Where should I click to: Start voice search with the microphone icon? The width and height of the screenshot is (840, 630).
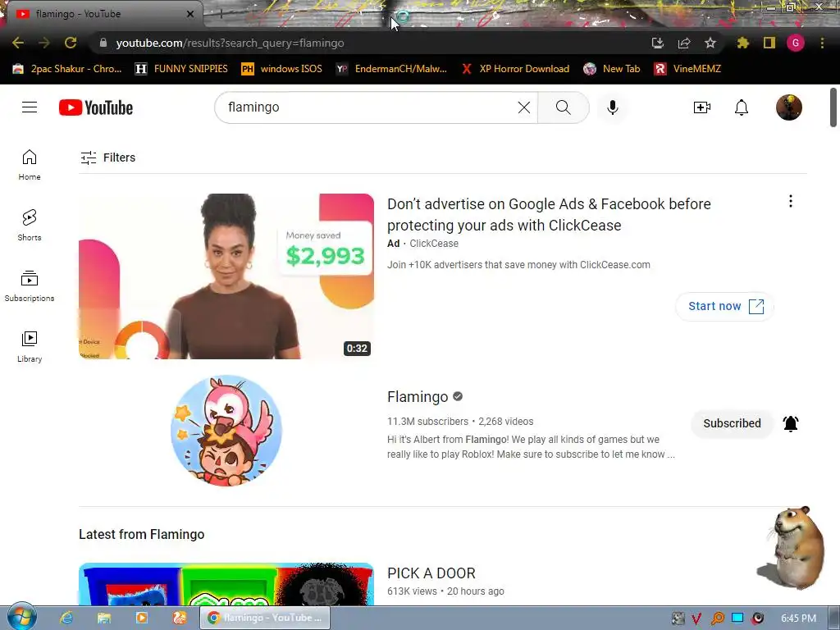[612, 107]
